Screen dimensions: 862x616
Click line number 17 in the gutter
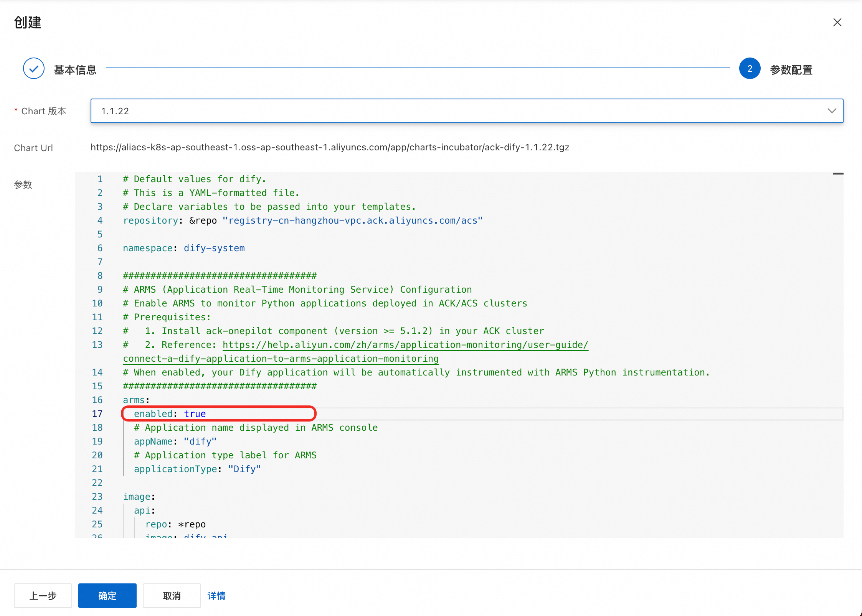pos(97,414)
